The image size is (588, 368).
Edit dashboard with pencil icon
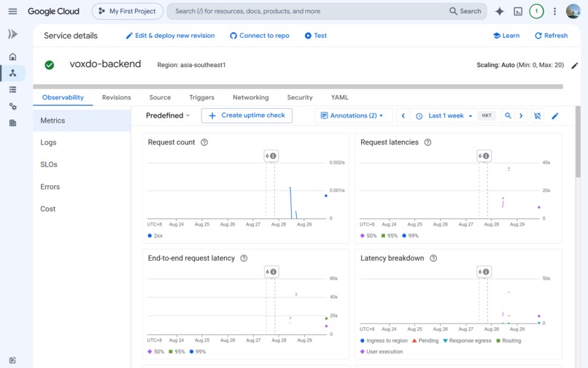(x=555, y=116)
